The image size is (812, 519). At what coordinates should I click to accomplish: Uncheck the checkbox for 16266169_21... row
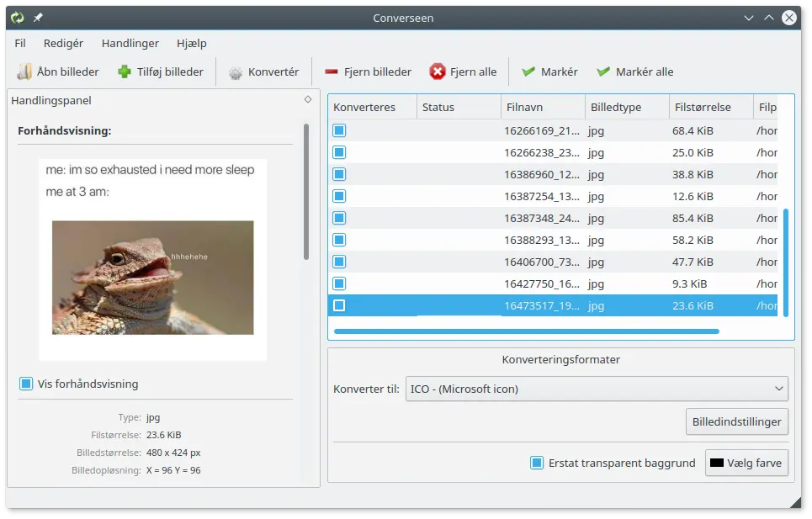click(339, 130)
